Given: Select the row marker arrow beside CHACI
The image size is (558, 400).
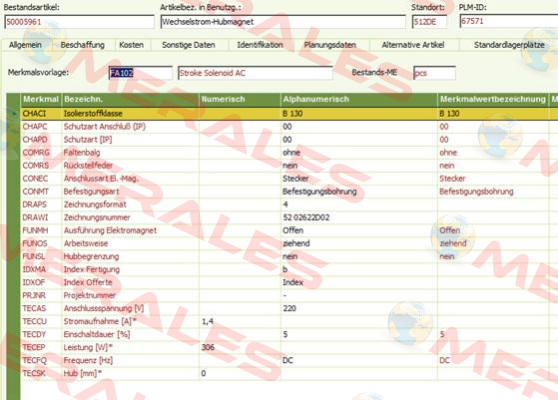Looking at the screenshot, I should pyautogui.click(x=14, y=114).
